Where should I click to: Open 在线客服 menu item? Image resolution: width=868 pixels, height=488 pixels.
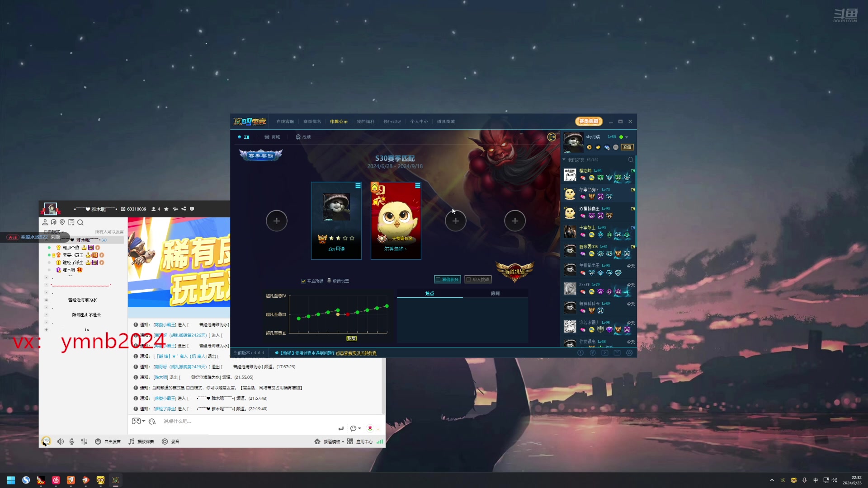pos(285,122)
